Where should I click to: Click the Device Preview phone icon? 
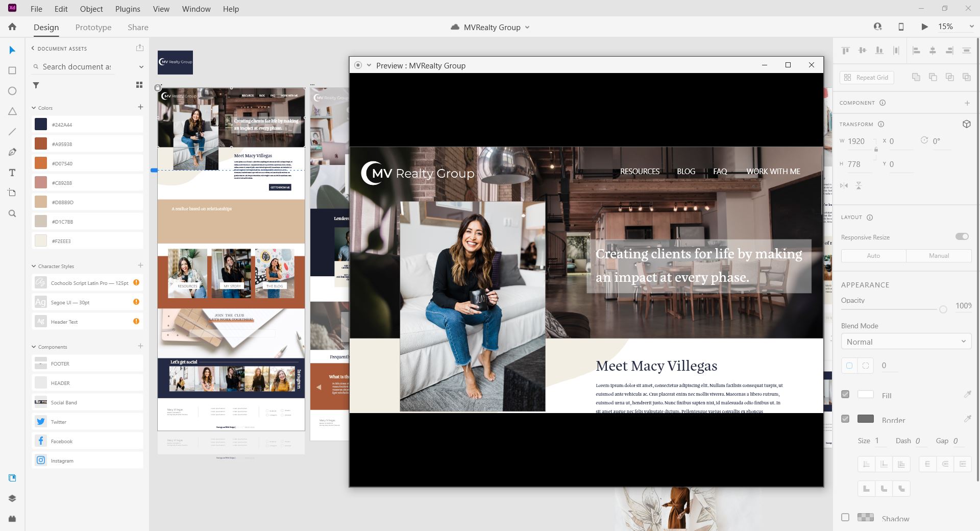(x=901, y=27)
